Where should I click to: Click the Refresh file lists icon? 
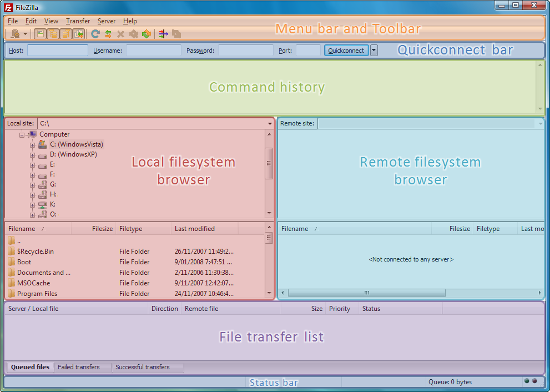(95, 34)
